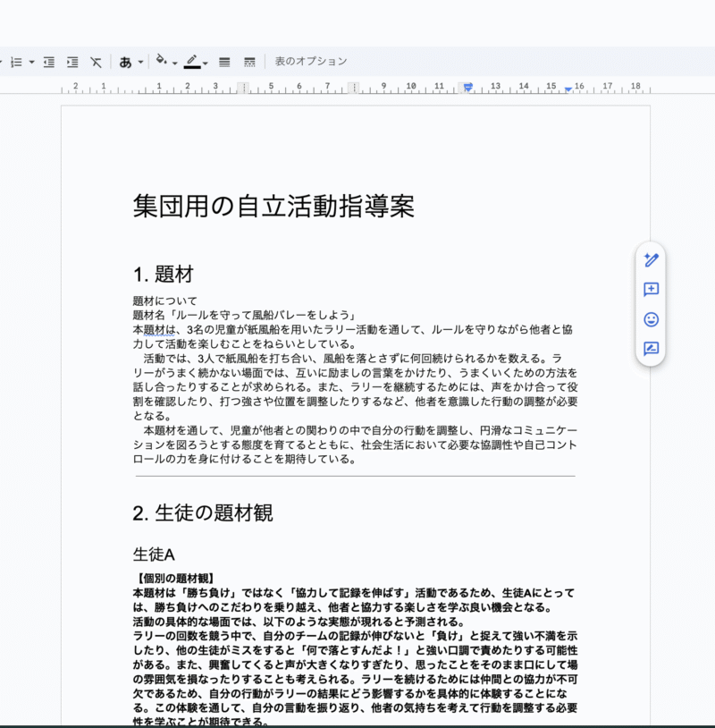Expand the border color dropdown arrow

[x=206, y=63]
